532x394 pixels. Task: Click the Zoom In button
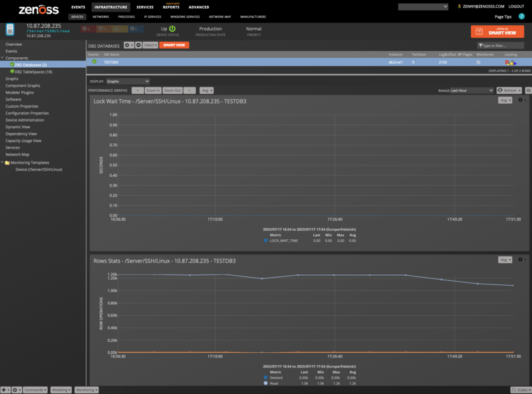(x=153, y=90)
